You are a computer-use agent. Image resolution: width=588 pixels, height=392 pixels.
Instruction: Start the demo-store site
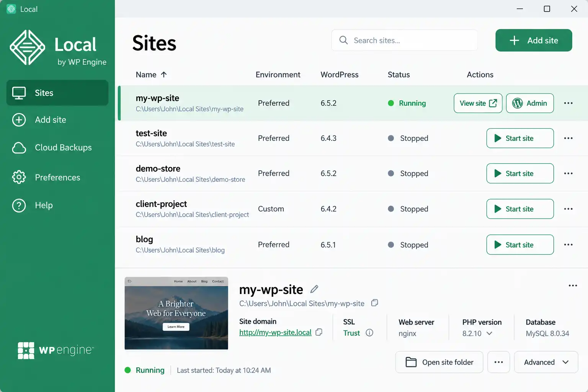coord(520,173)
